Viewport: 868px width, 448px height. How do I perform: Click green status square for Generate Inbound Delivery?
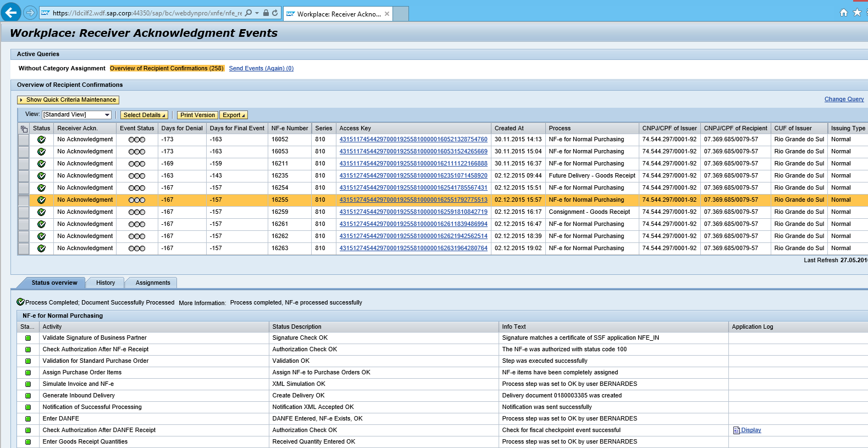(x=28, y=396)
